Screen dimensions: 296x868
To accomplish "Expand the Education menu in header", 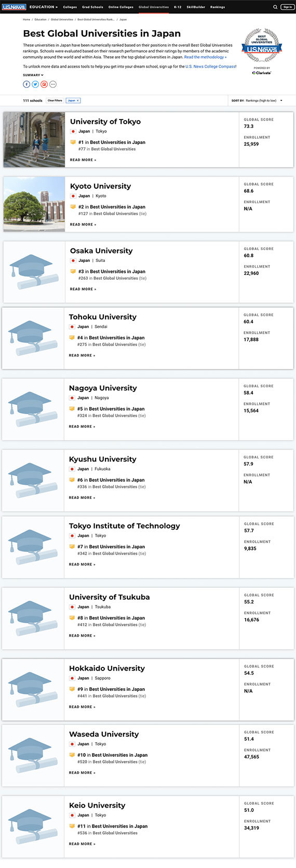I will [44, 7].
